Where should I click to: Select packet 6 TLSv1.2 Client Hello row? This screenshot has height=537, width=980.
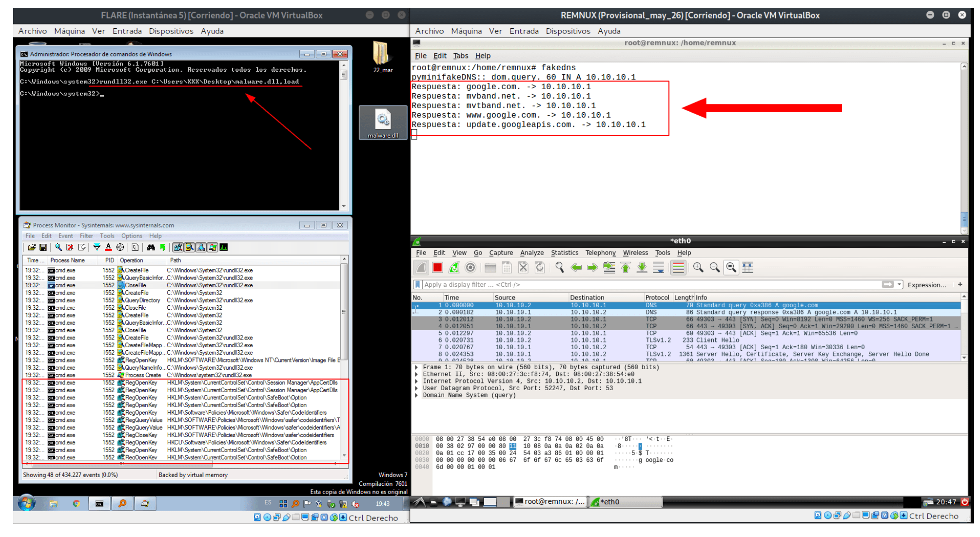pyautogui.click(x=686, y=340)
